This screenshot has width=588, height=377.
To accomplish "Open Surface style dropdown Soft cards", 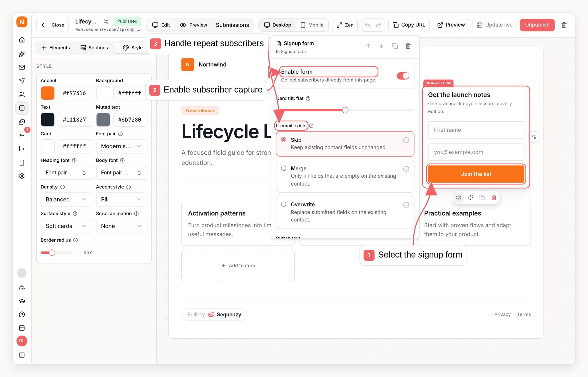I will tap(66, 226).
